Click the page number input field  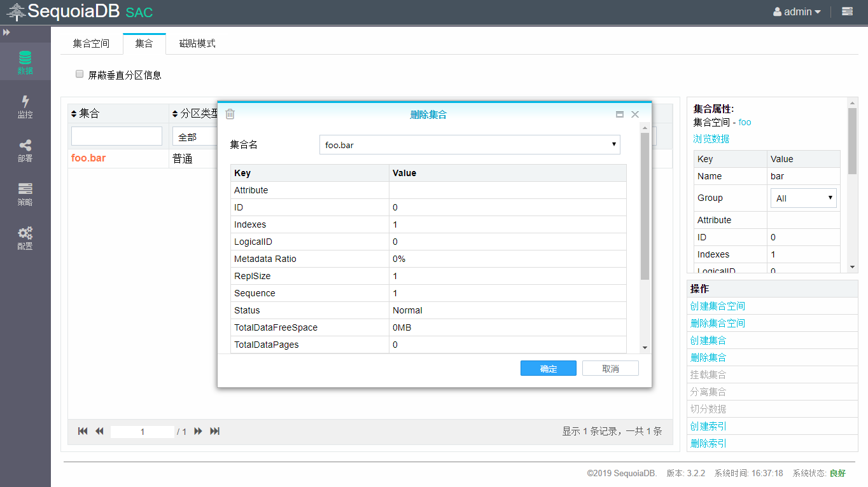pyautogui.click(x=143, y=432)
